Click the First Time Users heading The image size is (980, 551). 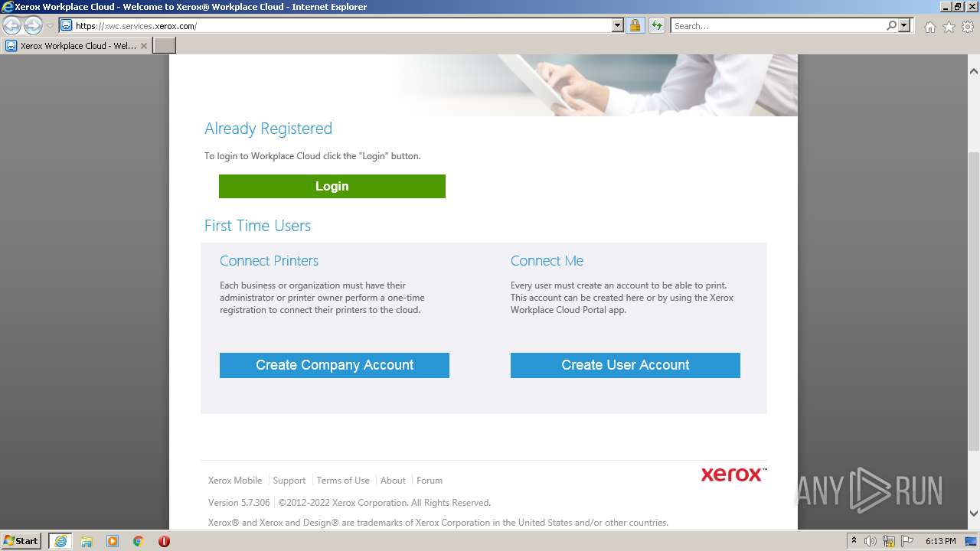point(257,226)
